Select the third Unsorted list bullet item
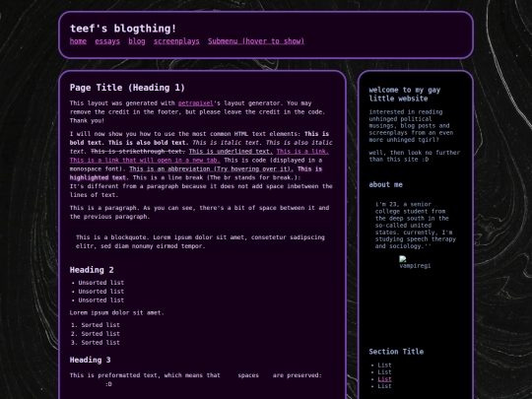Viewport: 532px width, 399px height. coord(101,300)
